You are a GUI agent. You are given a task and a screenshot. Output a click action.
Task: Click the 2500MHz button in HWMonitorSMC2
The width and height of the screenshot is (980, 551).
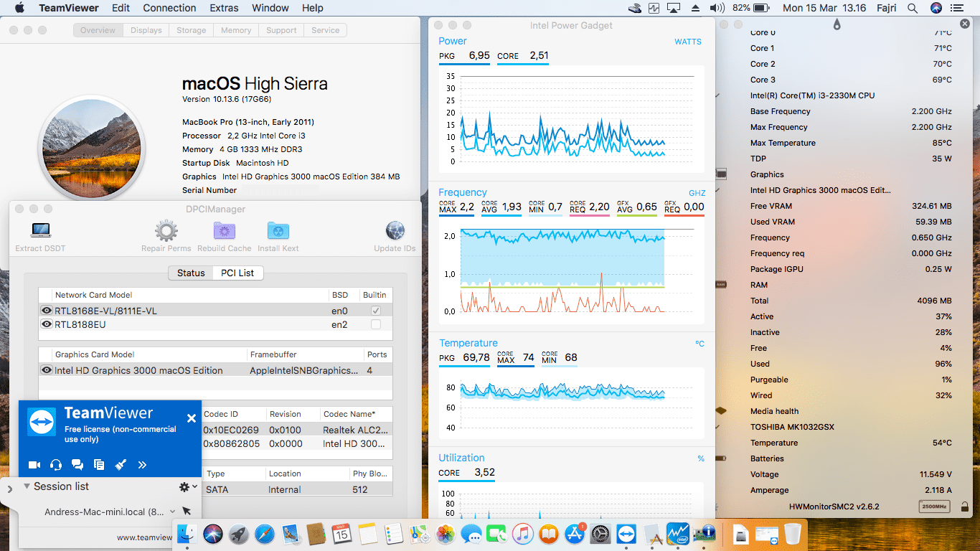(x=934, y=507)
